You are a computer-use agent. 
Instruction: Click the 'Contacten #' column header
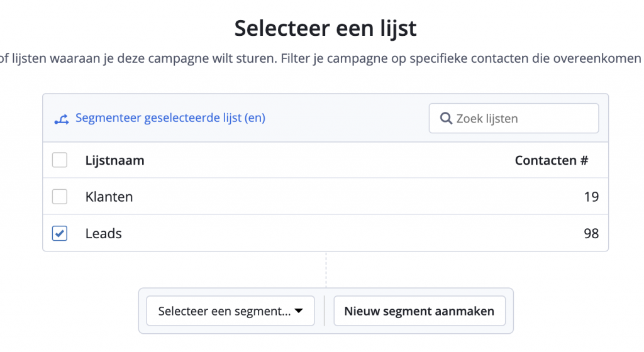click(x=552, y=160)
